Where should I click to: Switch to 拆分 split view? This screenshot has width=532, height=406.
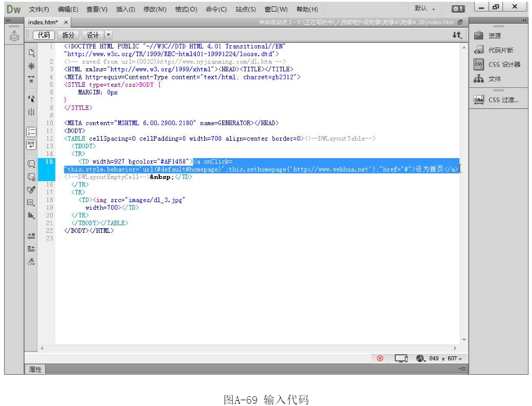pos(68,35)
